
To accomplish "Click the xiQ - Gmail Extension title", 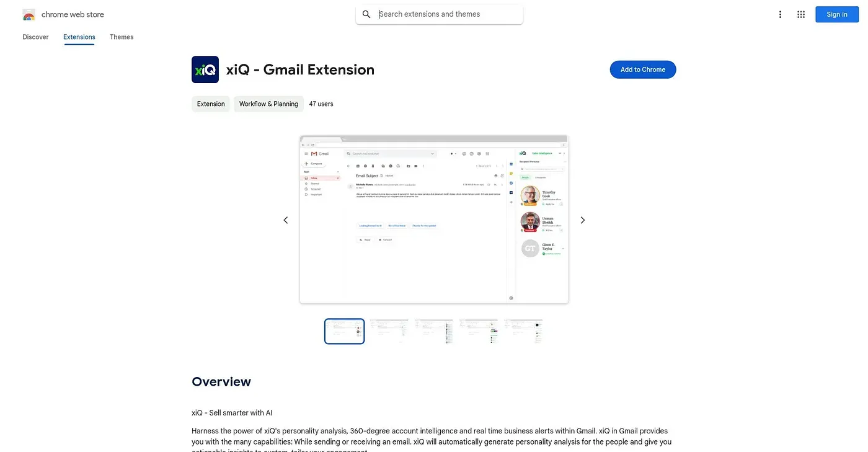I will pyautogui.click(x=300, y=69).
